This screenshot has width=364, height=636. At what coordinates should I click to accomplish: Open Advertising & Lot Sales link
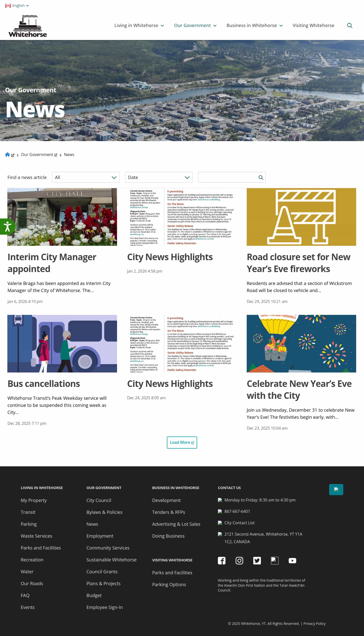176,524
